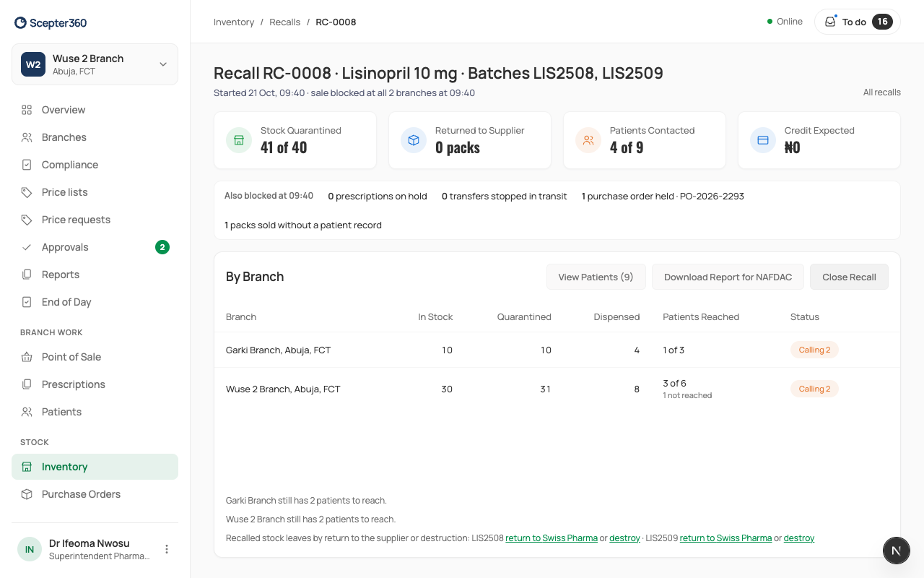Click the destroy link for LIS2509

pyautogui.click(x=799, y=538)
